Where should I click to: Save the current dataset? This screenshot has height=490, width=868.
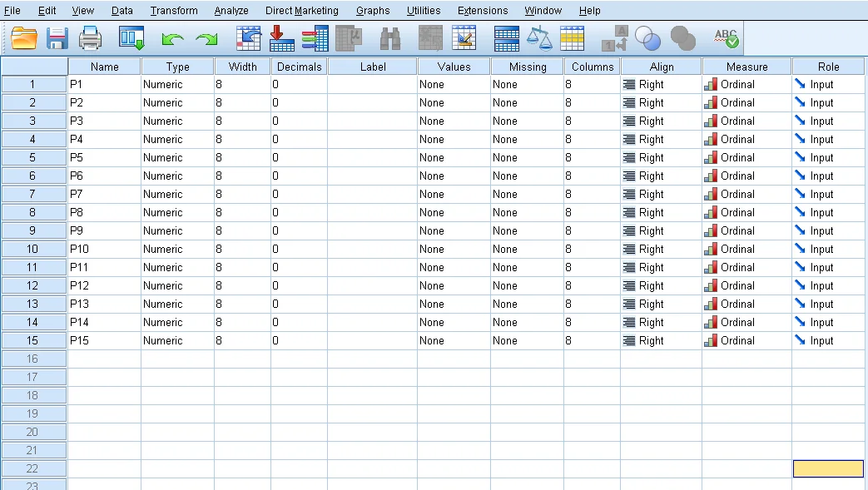pos(56,37)
